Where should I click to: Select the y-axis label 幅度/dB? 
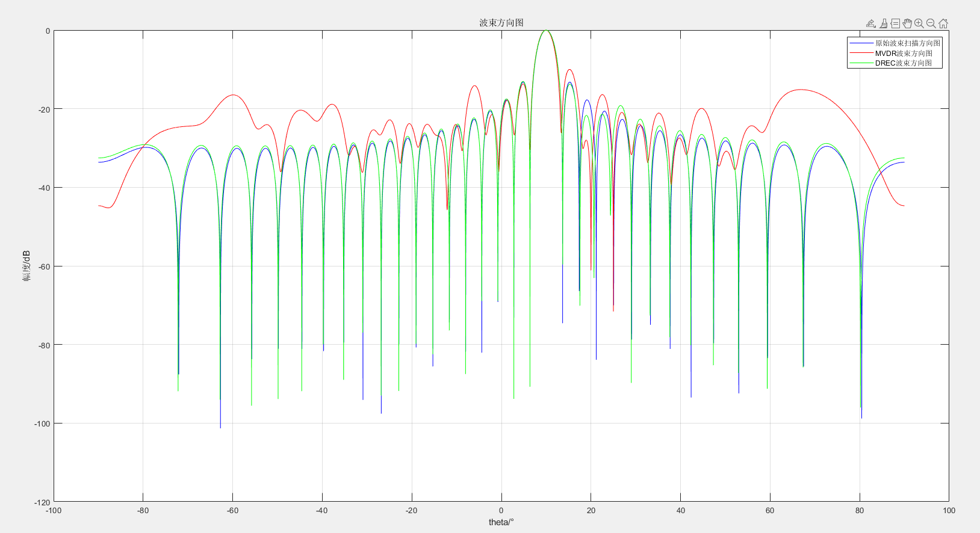(26, 266)
